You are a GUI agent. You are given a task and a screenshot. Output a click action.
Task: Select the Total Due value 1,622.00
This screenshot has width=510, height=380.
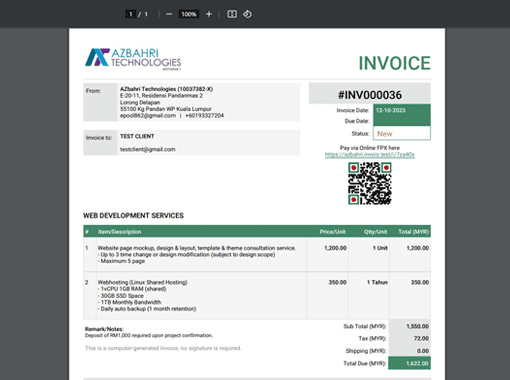tap(417, 363)
